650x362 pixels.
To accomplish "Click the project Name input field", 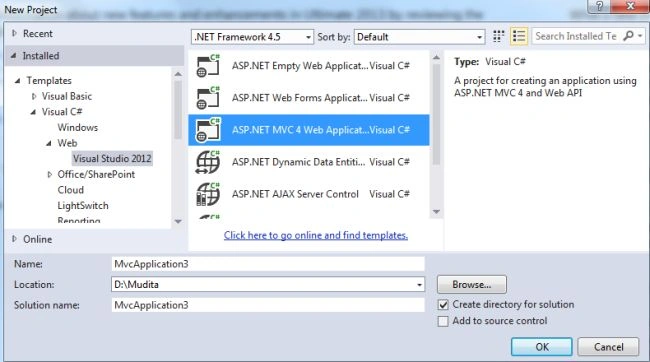I will (268, 264).
